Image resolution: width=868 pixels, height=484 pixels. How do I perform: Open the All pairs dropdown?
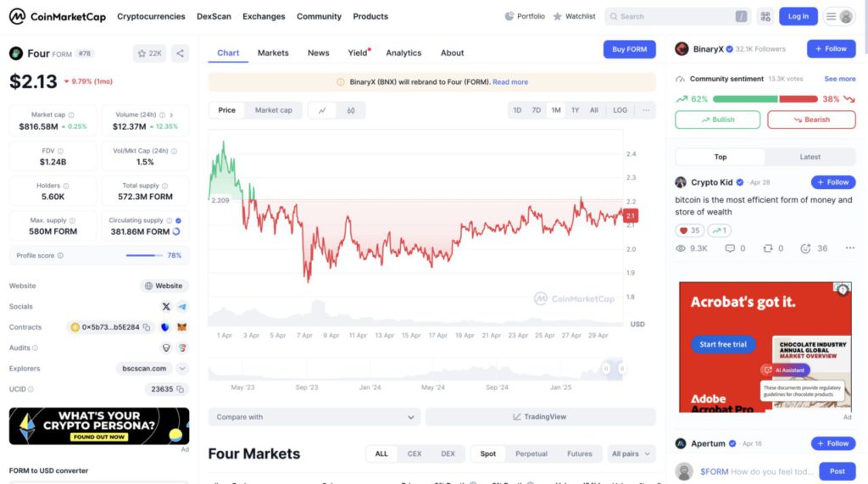pyautogui.click(x=631, y=453)
